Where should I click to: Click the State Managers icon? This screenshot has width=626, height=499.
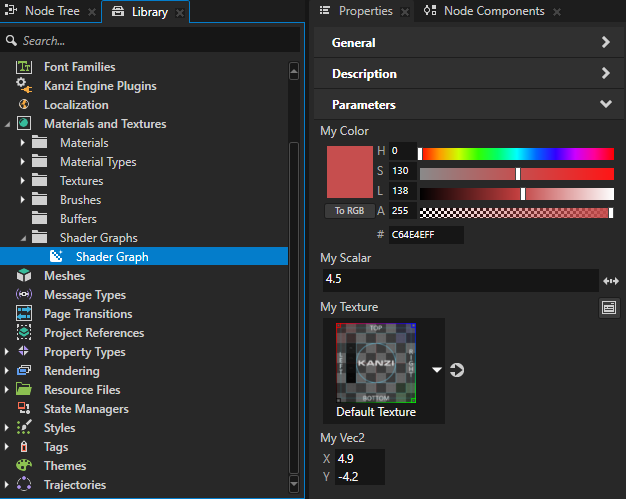[x=24, y=408]
